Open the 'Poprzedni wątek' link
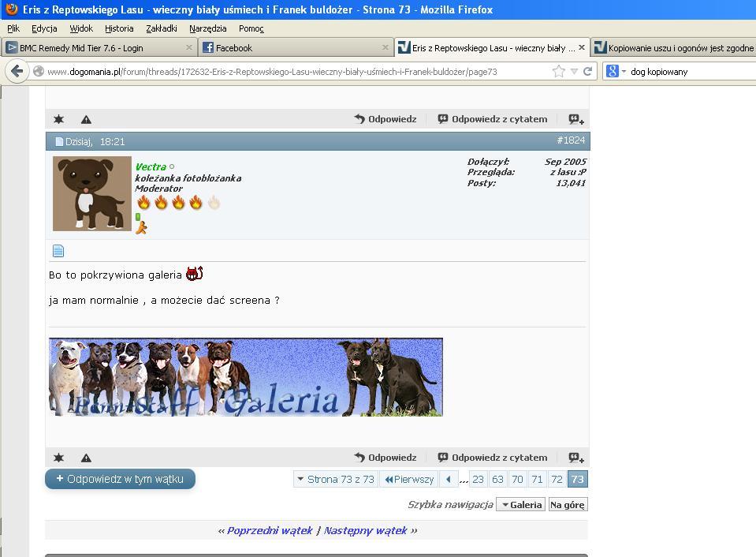The height and width of the screenshot is (557, 756). tap(270, 530)
